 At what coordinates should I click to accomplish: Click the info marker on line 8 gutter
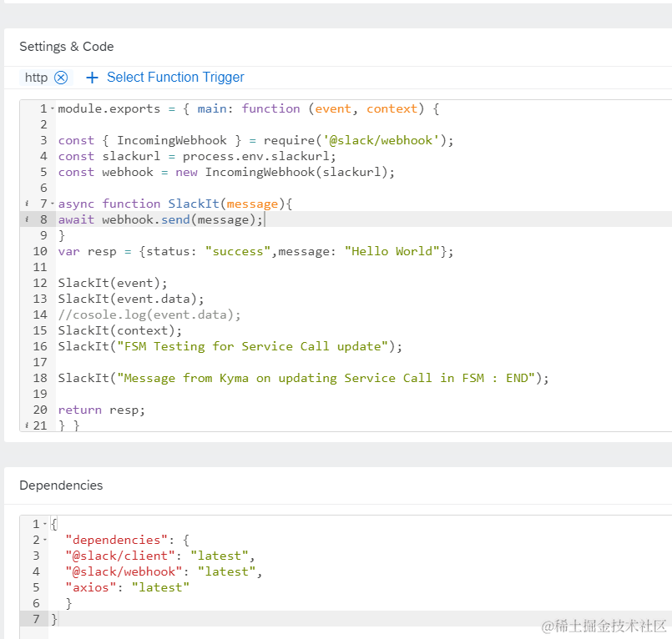click(x=27, y=219)
